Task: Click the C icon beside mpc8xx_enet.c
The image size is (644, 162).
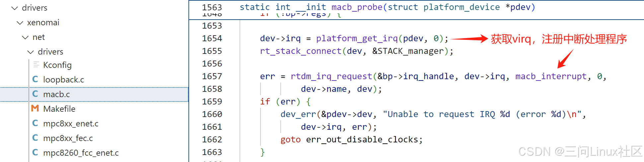Action: coord(35,123)
